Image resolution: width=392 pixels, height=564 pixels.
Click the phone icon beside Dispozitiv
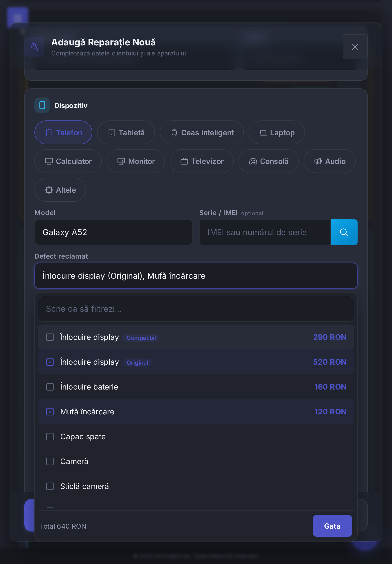click(42, 105)
